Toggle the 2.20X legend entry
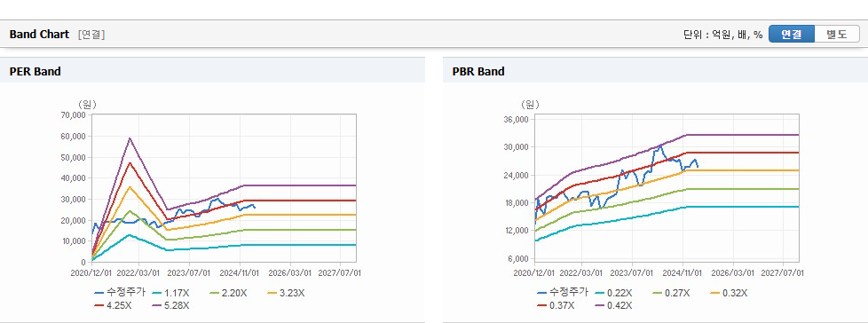 (229, 293)
